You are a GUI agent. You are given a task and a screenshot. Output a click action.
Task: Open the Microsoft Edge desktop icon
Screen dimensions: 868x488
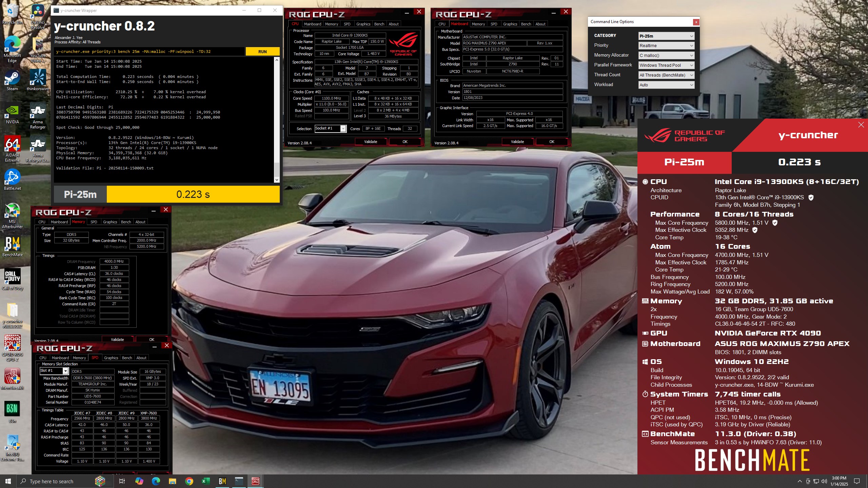tap(12, 49)
